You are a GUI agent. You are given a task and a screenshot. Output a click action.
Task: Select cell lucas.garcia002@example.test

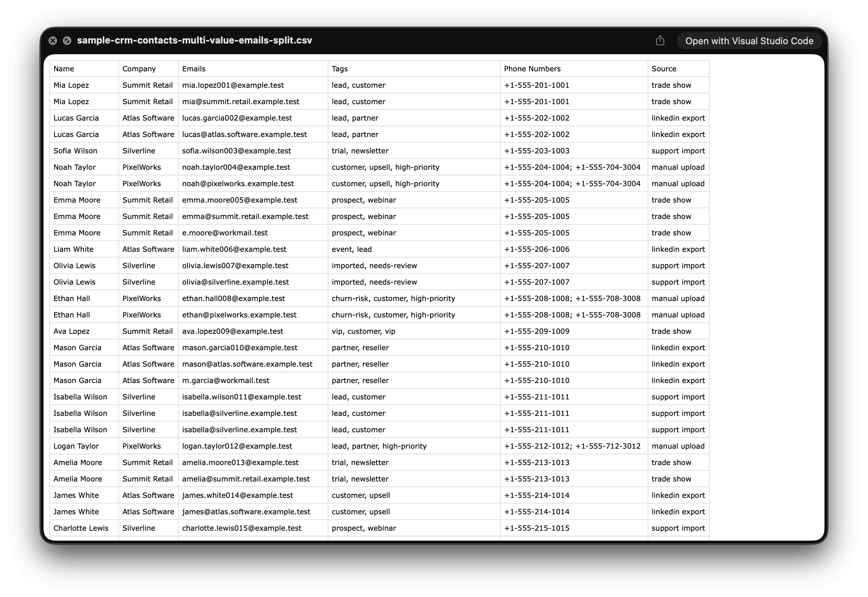point(253,118)
